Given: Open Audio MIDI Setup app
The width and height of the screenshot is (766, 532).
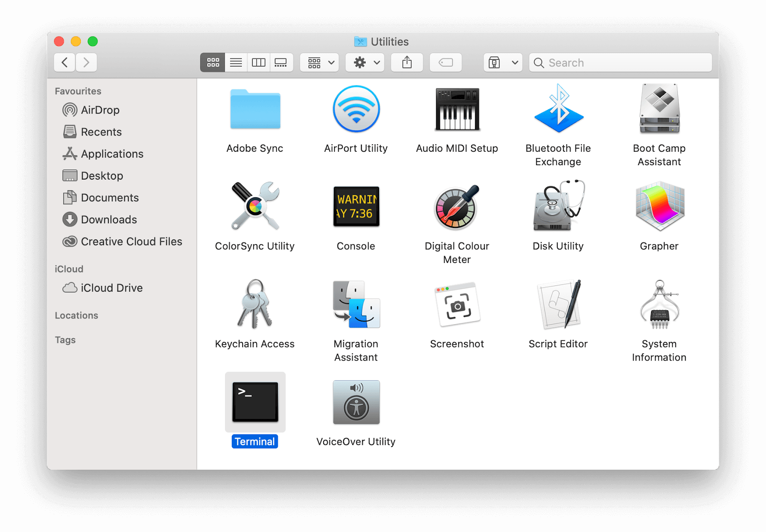Looking at the screenshot, I should (457, 109).
